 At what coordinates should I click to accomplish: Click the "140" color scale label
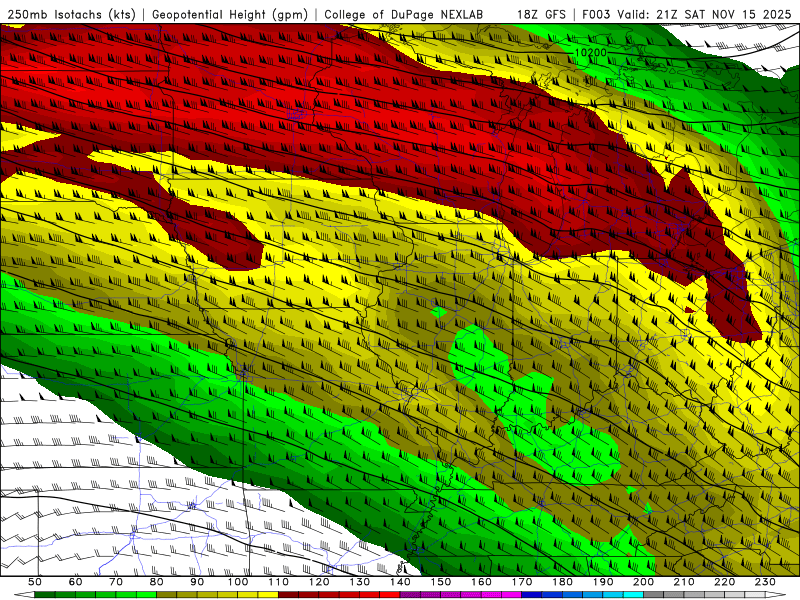400,582
